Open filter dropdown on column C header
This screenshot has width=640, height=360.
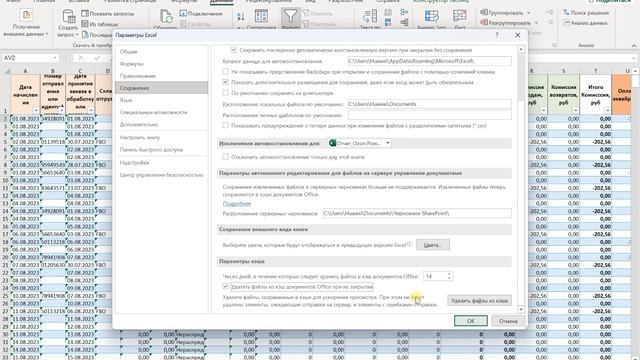[91, 111]
